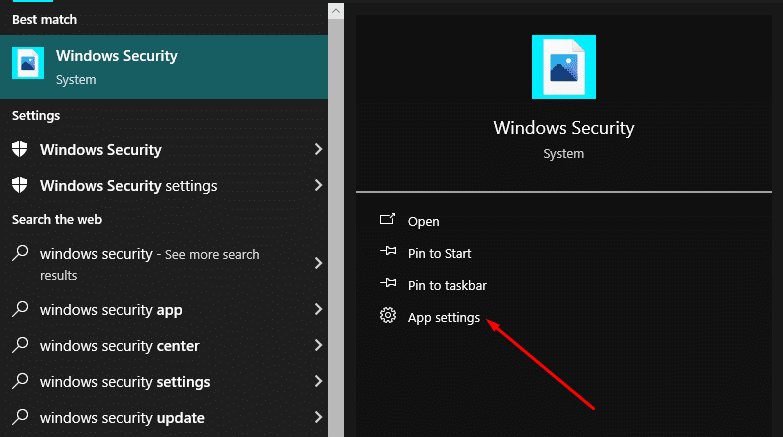Click the Open window icon
783x437 pixels.
tap(388, 219)
